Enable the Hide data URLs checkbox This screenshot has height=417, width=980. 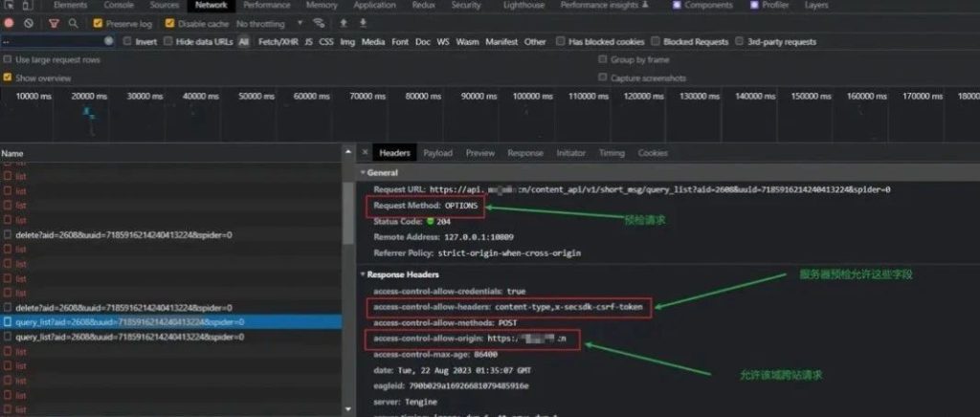pos(168,42)
